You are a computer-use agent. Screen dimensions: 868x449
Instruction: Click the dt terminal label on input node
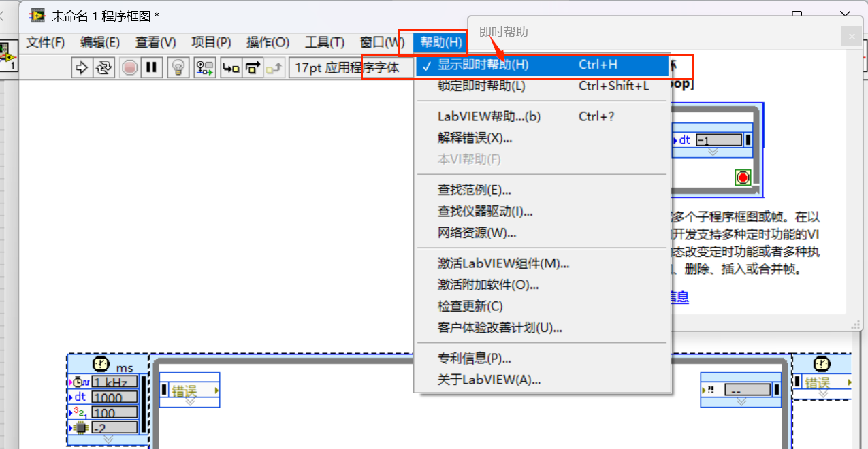click(x=80, y=397)
